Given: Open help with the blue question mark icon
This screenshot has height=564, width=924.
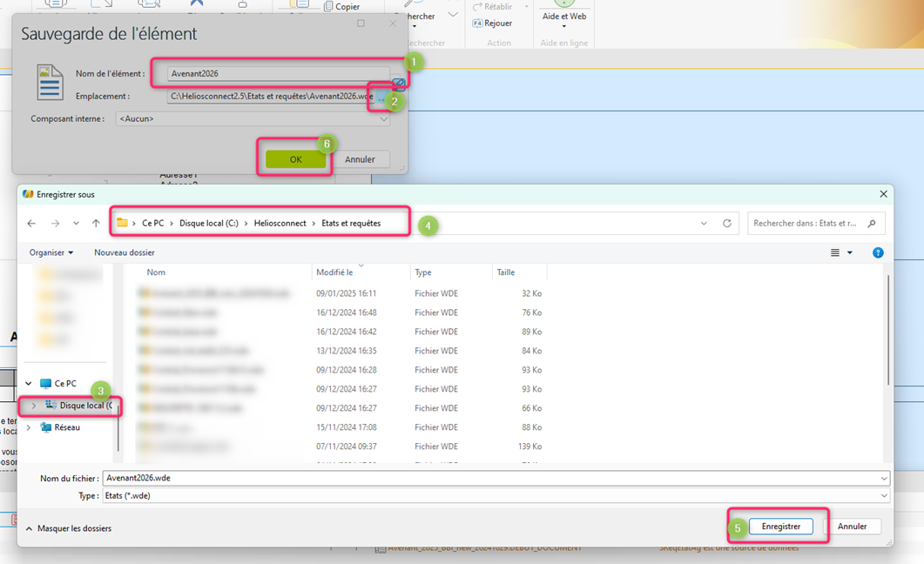Looking at the screenshot, I should click(878, 252).
